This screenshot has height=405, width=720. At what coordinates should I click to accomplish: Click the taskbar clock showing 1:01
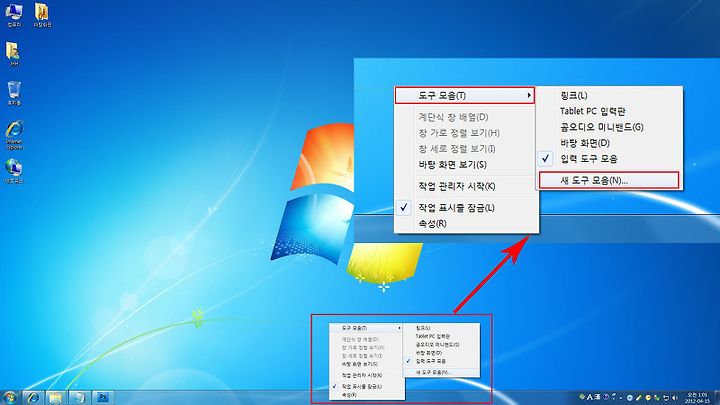click(x=697, y=398)
